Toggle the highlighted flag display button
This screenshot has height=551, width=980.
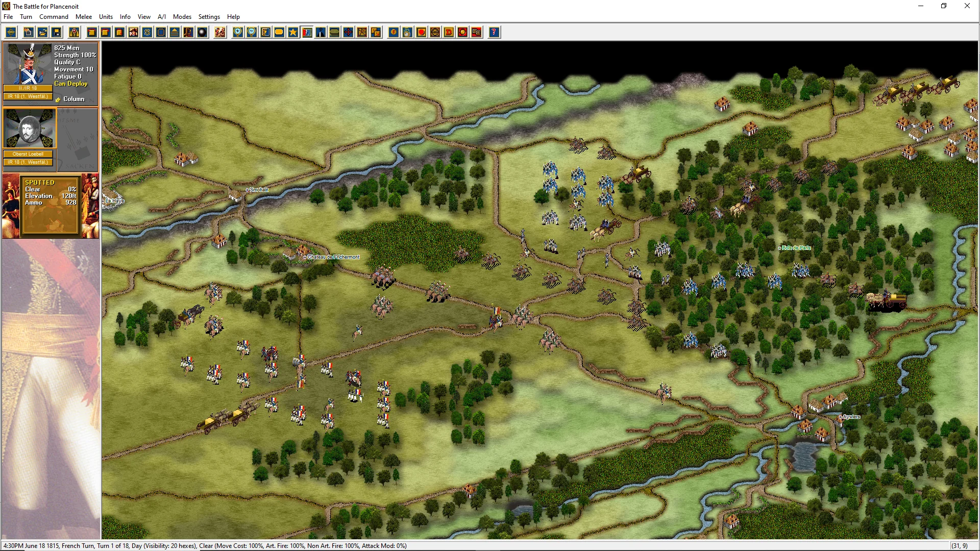(x=307, y=33)
